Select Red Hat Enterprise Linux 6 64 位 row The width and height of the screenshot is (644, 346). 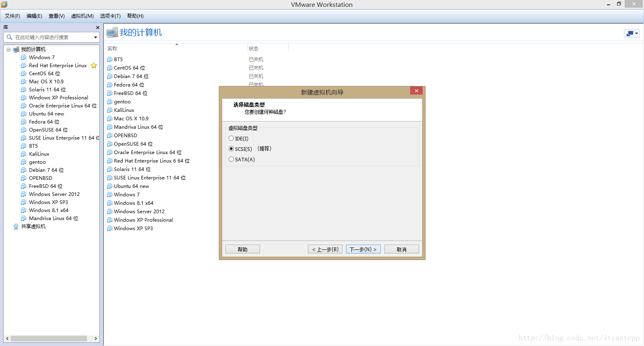152,161
